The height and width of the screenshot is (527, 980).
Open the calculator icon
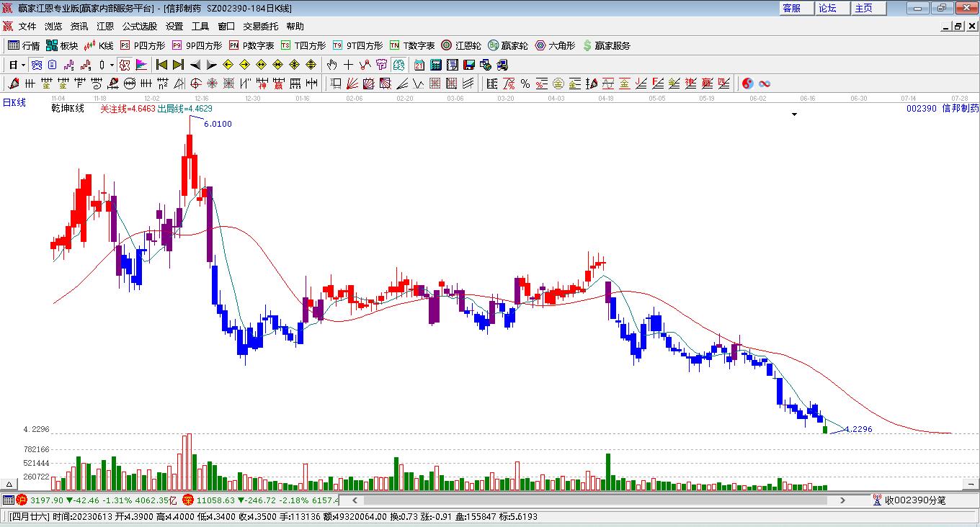(436, 65)
